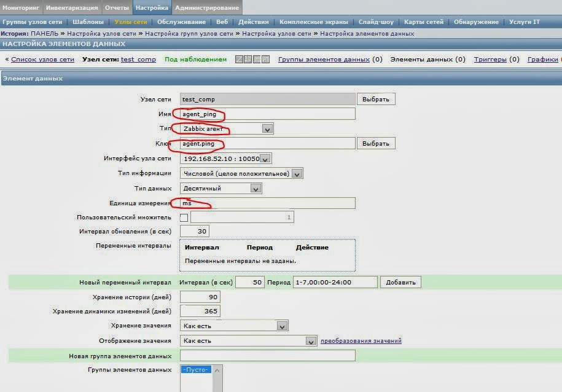
Task: Click the IPMI availability status icon
Action: [x=257, y=59]
